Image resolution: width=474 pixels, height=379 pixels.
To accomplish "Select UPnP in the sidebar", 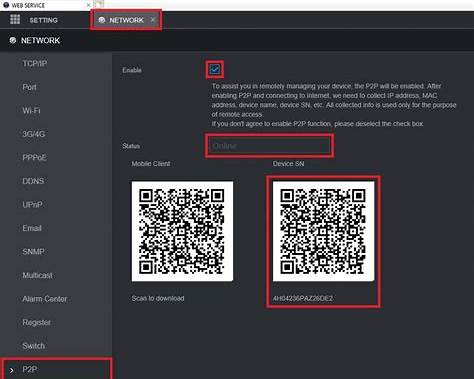I will (x=32, y=205).
